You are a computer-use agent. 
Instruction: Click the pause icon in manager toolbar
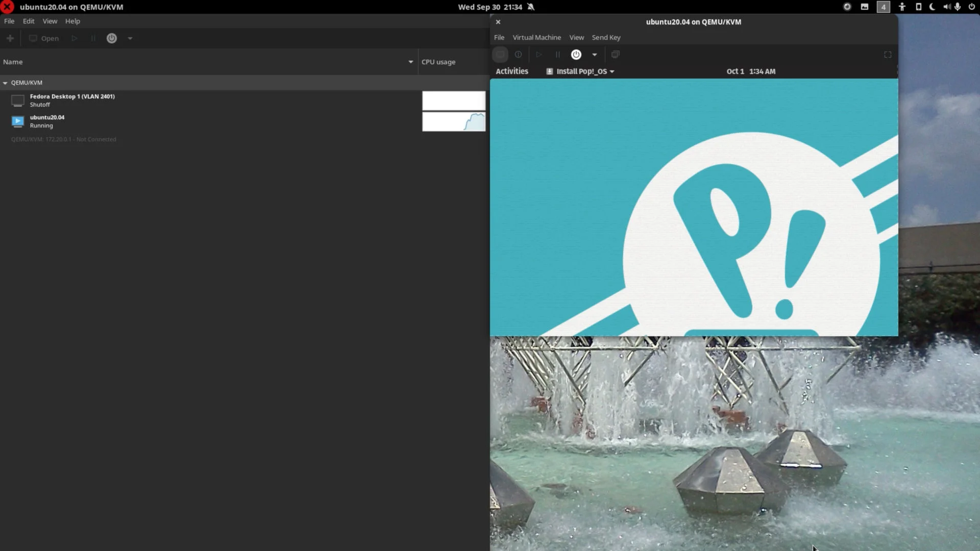tap(93, 38)
